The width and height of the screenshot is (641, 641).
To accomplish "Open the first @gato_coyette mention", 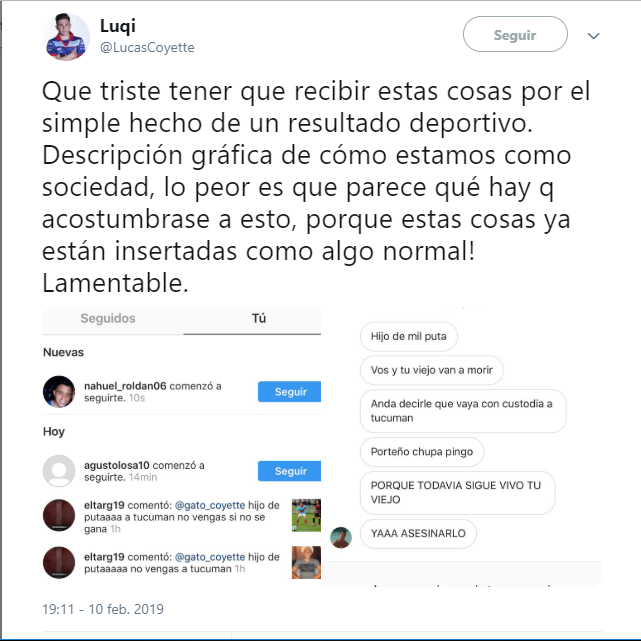I will tap(210, 505).
